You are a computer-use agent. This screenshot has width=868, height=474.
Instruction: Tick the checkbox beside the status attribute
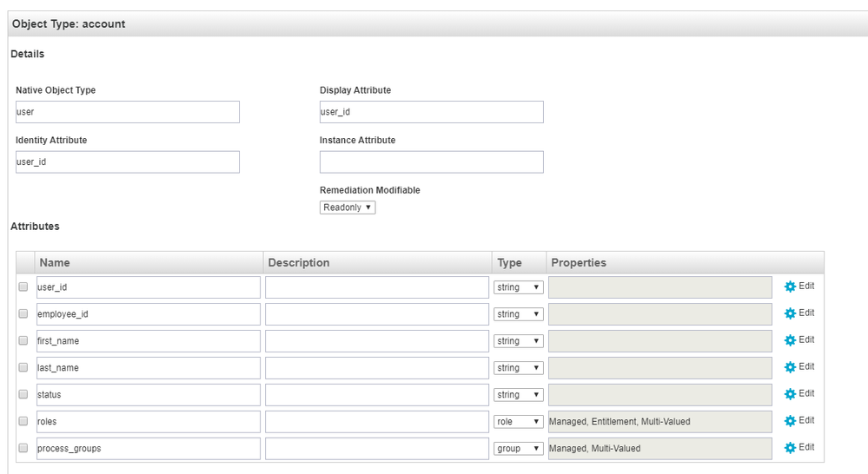point(23,395)
